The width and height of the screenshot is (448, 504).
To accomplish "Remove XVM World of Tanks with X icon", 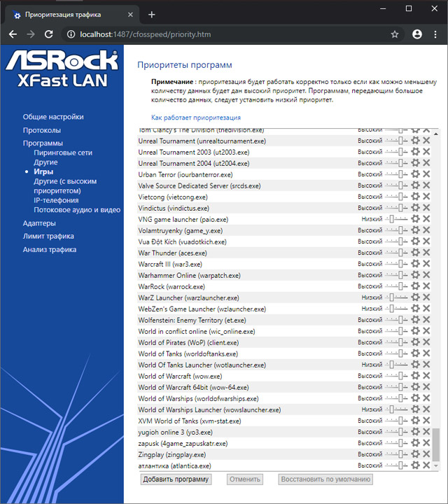I will click(x=426, y=421).
